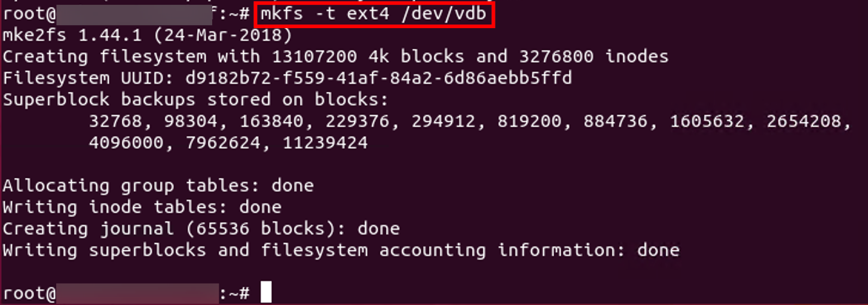Screen dimensions: 868x305
Task: Click the terminal cursor block at the bottom prompt
Action: click(x=266, y=293)
